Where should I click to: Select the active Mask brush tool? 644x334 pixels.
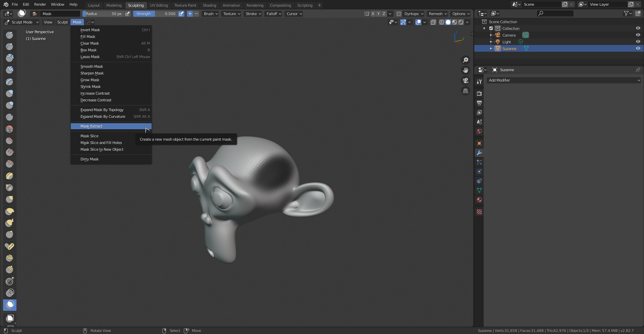10,304
